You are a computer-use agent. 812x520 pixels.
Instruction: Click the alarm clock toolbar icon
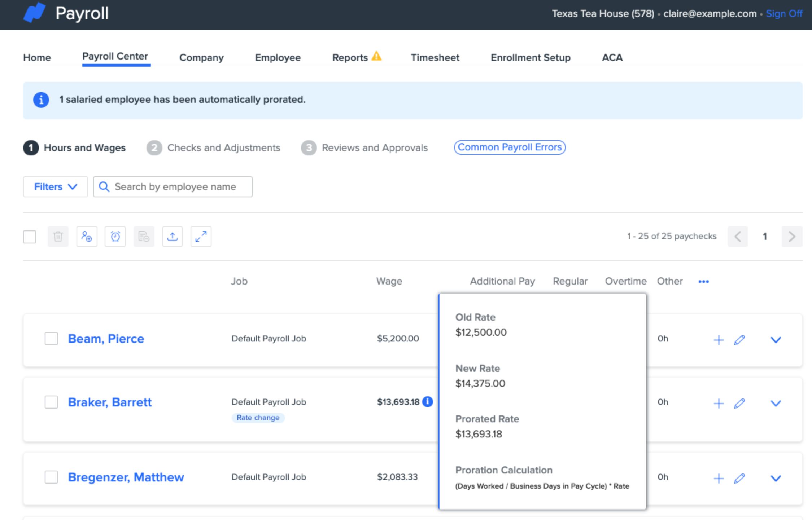(115, 237)
